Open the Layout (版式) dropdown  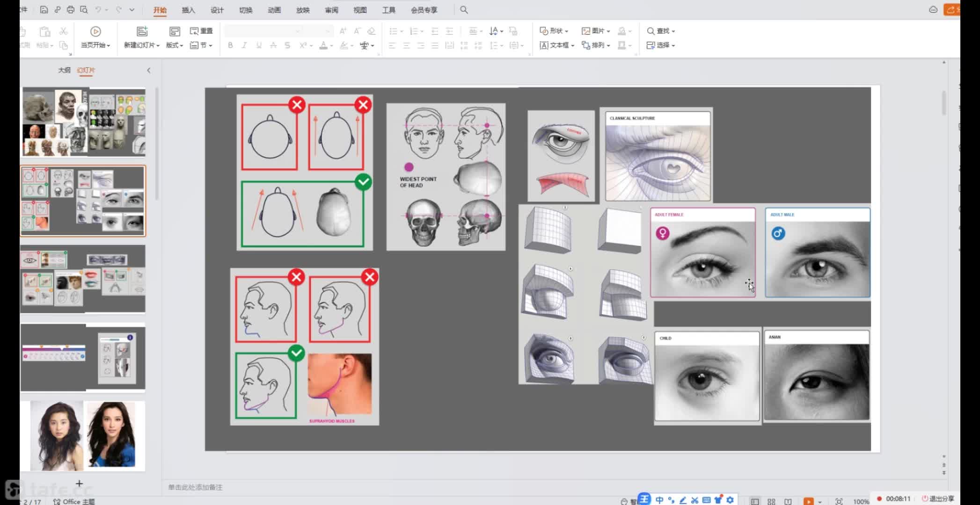click(175, 45)
